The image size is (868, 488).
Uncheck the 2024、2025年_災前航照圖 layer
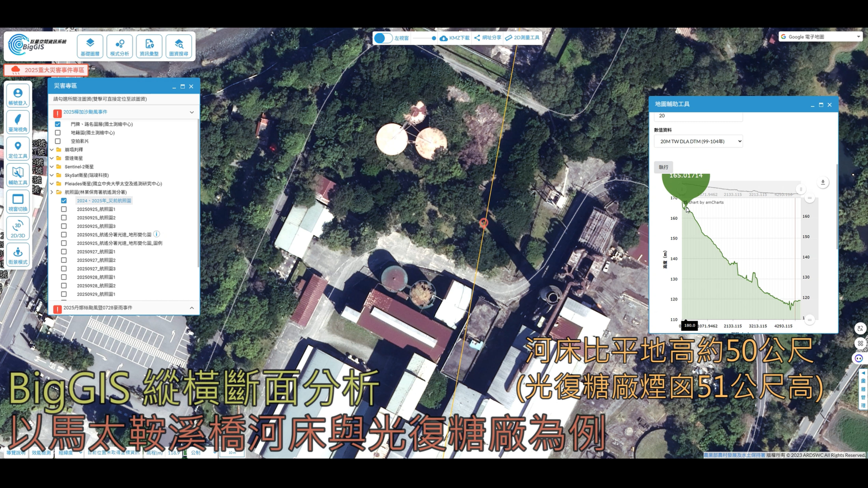[64, 201]
